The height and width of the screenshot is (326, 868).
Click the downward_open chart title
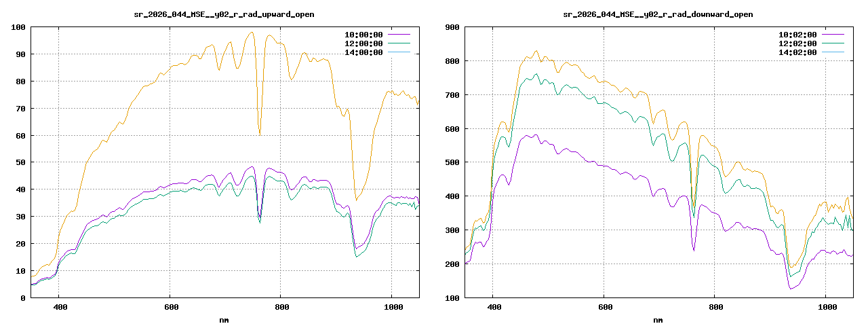pos(658,14)
